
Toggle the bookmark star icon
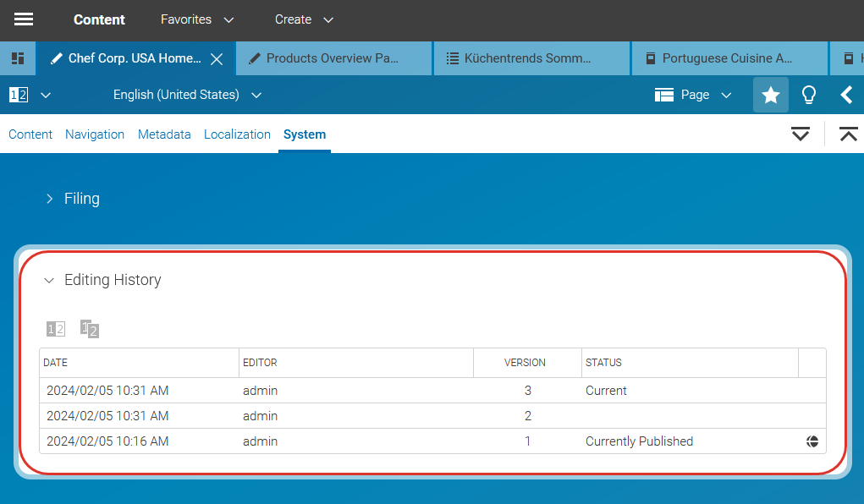770,95
